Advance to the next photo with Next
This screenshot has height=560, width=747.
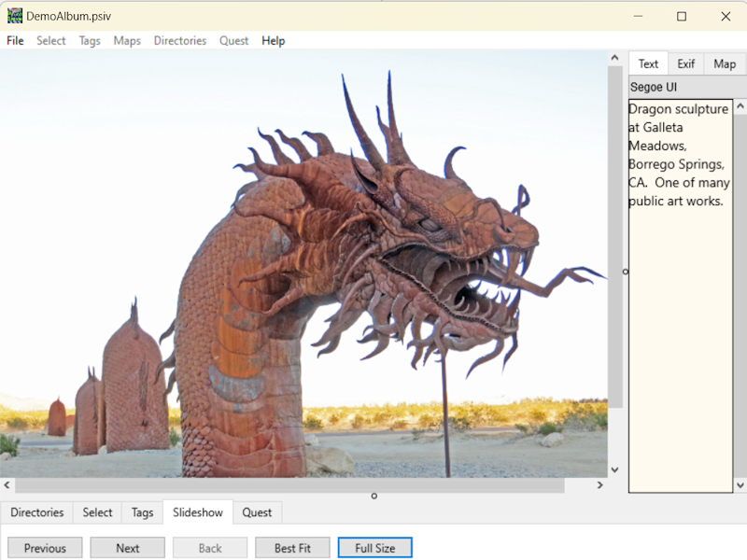(127, 548)
